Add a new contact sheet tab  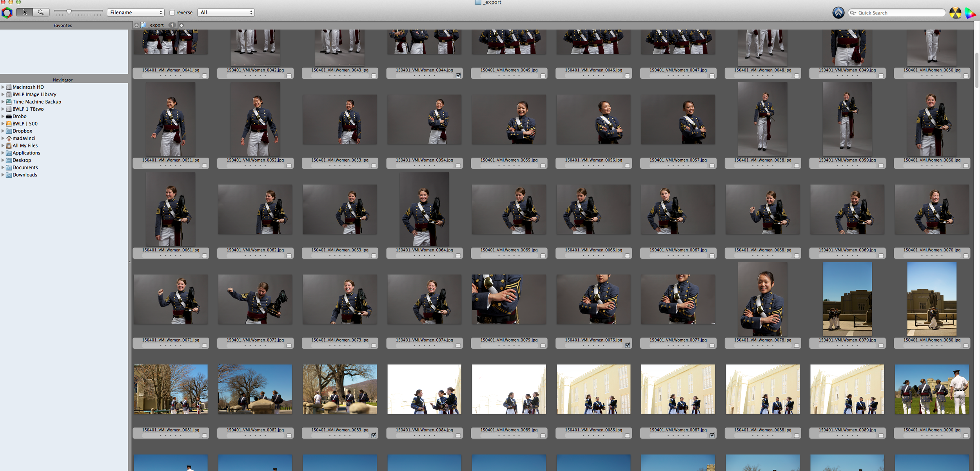[181, 25]
